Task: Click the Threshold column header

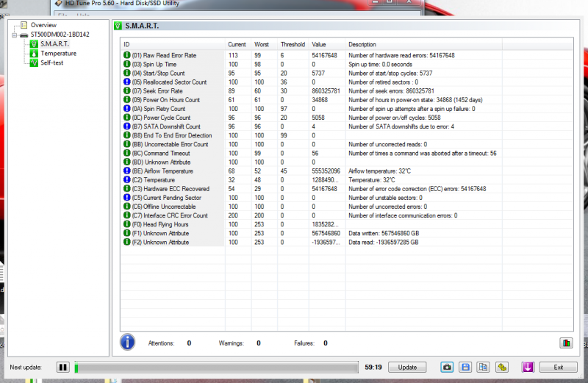Action: (x=293, y=44)
